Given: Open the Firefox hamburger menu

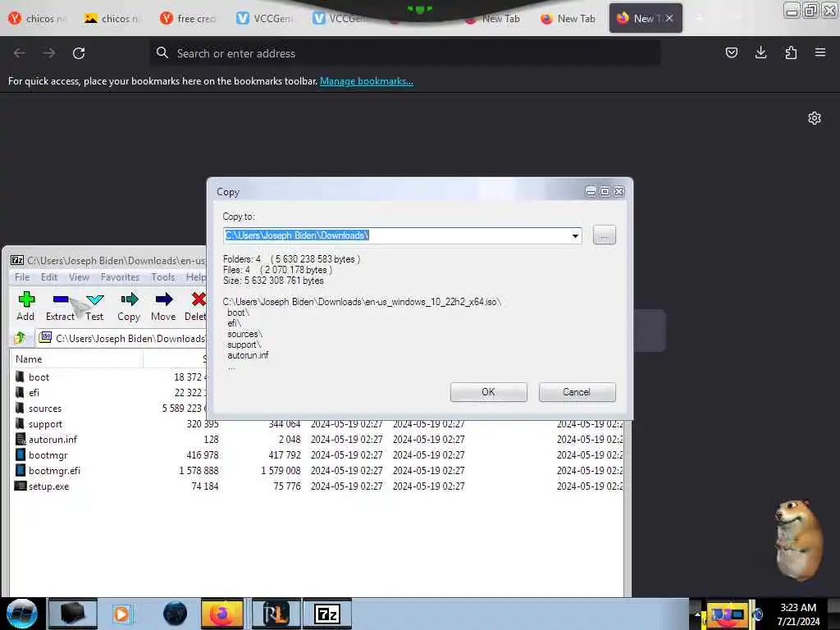Looking at the screenshot, I should [x=820, y=52].
